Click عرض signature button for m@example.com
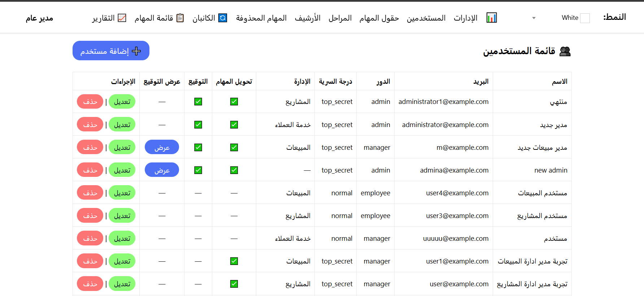Viewport: 644px width, 296px height. (162, 147)
